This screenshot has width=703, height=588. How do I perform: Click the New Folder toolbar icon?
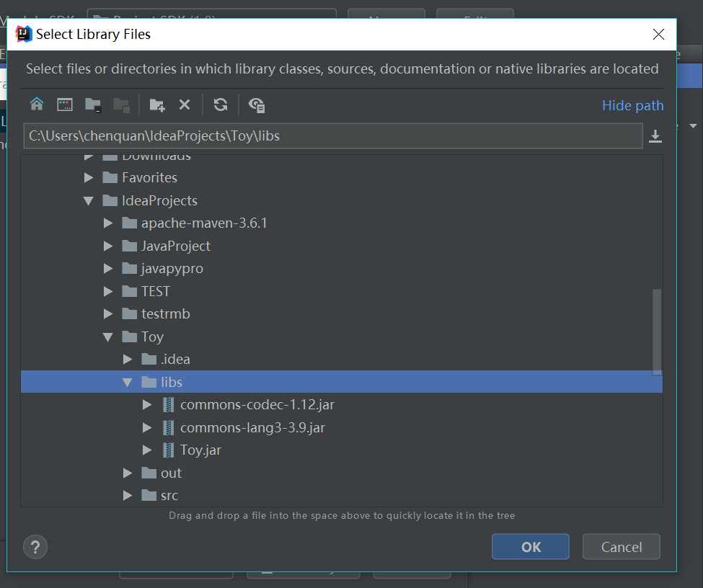(x=157, y=104)
